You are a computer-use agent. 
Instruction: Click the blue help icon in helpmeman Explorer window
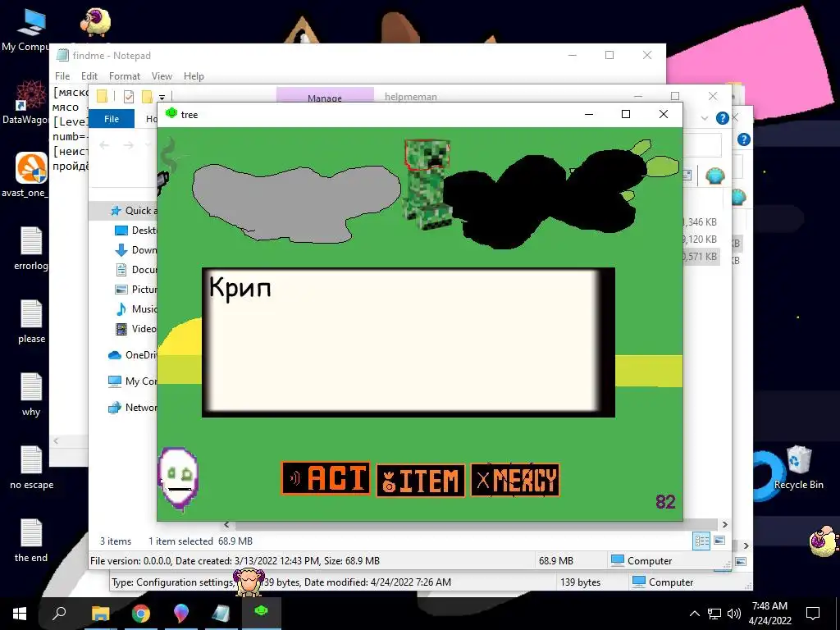pos(722,118)
